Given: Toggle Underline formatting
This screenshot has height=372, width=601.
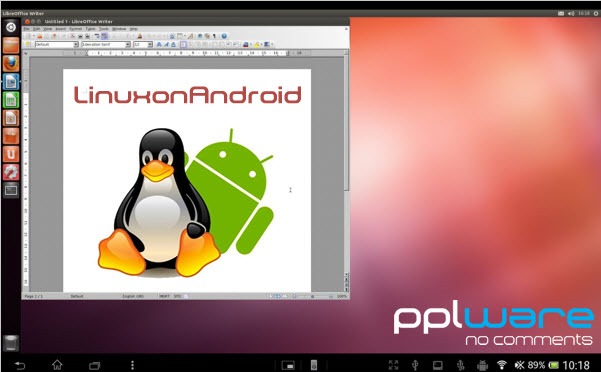Looking at the screenshot, I should (173, 44).
